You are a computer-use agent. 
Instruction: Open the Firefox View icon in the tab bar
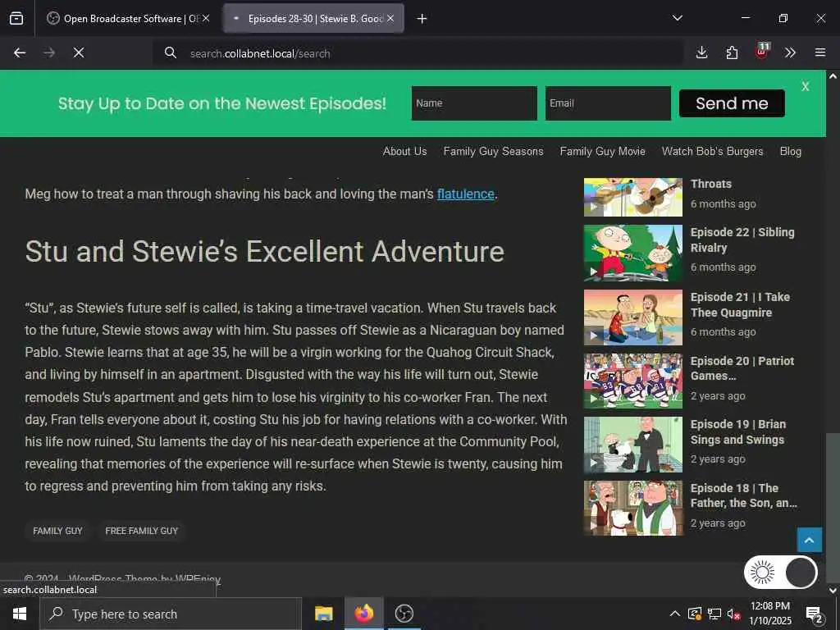click(16, 19)
